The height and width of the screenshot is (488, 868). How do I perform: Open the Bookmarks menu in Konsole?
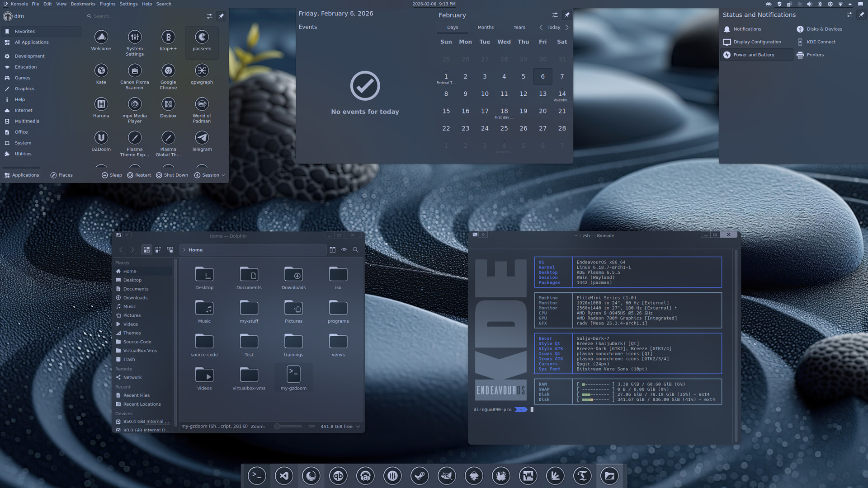tap(83, 4)
